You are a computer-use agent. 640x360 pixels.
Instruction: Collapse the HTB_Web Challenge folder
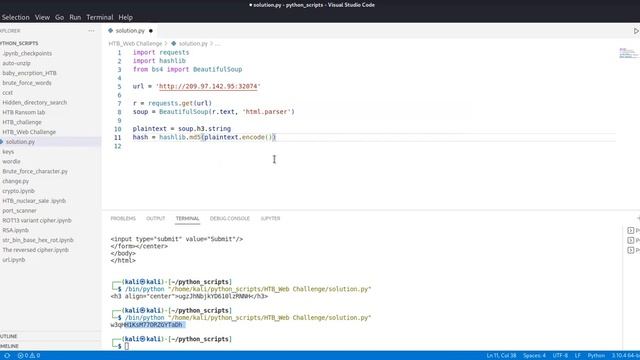tap(29, 132)
